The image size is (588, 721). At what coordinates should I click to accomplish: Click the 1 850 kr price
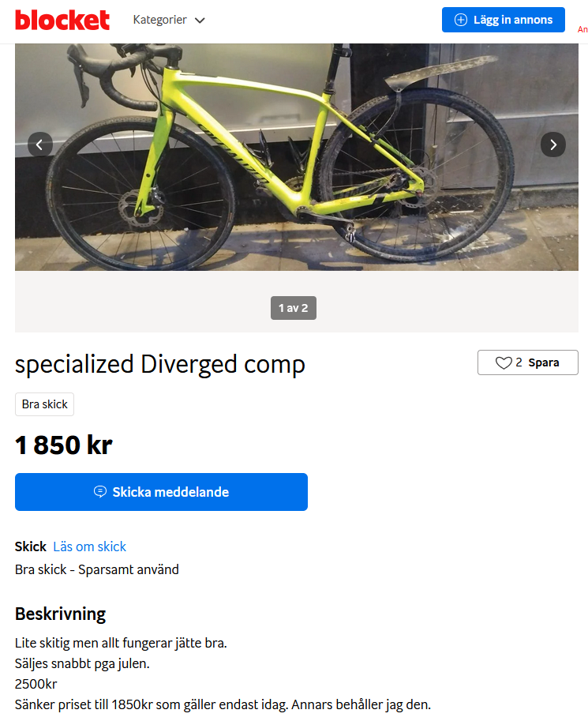[x=63, y=445]
